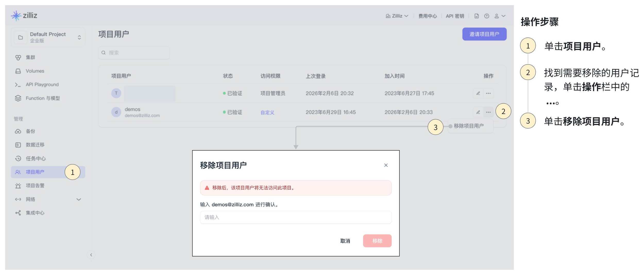Select 移除项目用户 from the context menu
644x275 pixels.
468,126
